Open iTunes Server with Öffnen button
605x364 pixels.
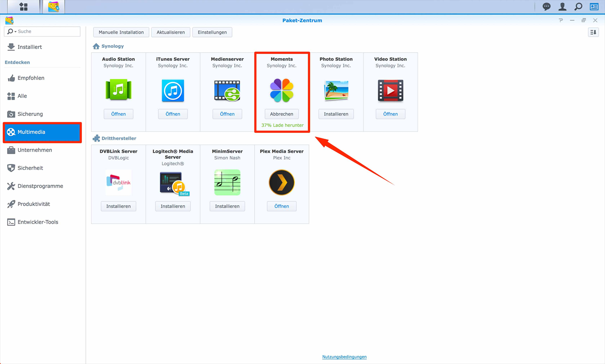[x=173, y=114]
